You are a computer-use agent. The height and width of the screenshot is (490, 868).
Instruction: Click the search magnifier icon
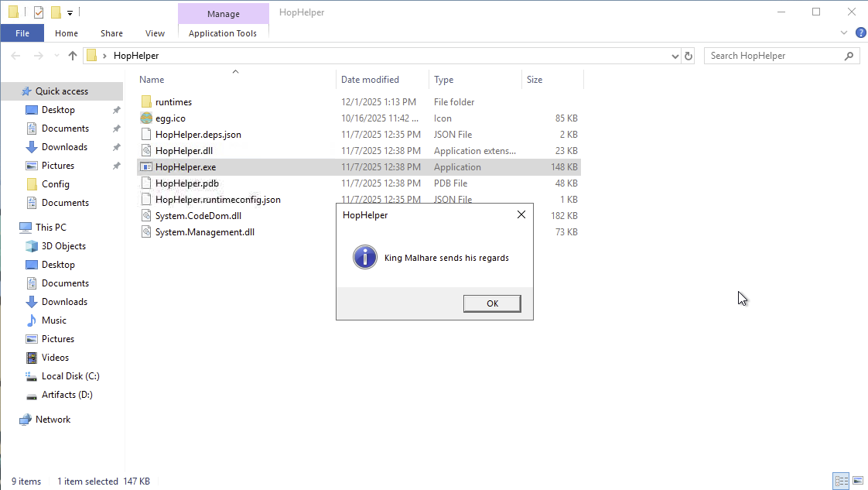(849, 56)
